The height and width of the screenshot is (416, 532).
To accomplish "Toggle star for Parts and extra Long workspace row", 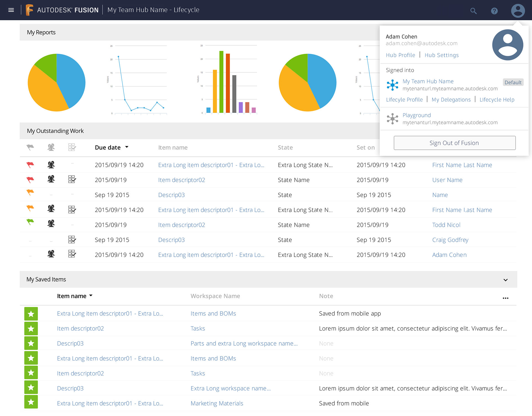I will pyautogui.click(x=31, y=343).
